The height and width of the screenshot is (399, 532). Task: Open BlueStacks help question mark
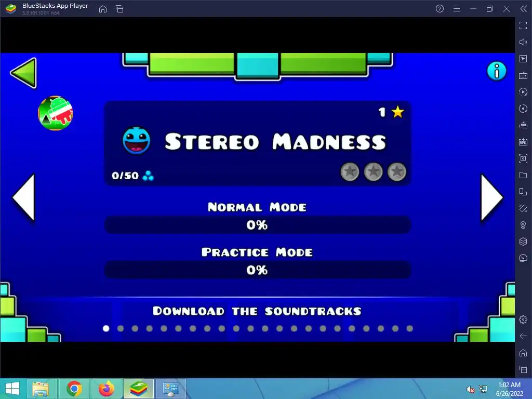[440, 9]
